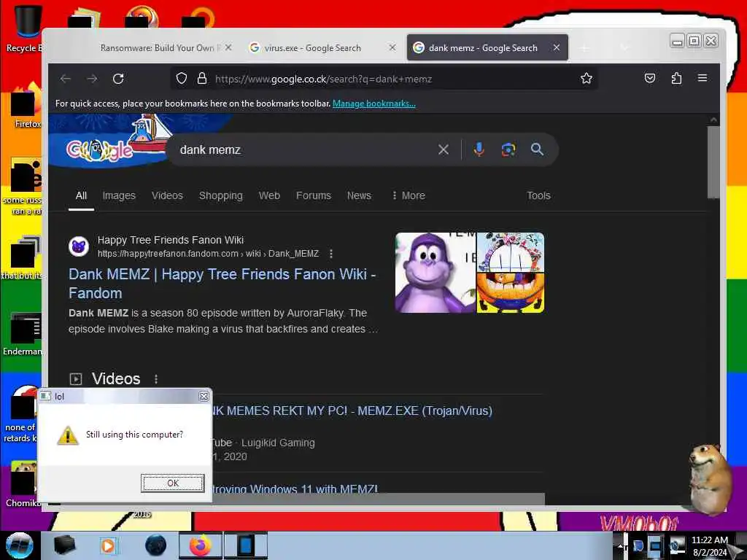747x560 pixels.
Task: Close the dank memz Google Search tab
Action: tap(557, 47)
